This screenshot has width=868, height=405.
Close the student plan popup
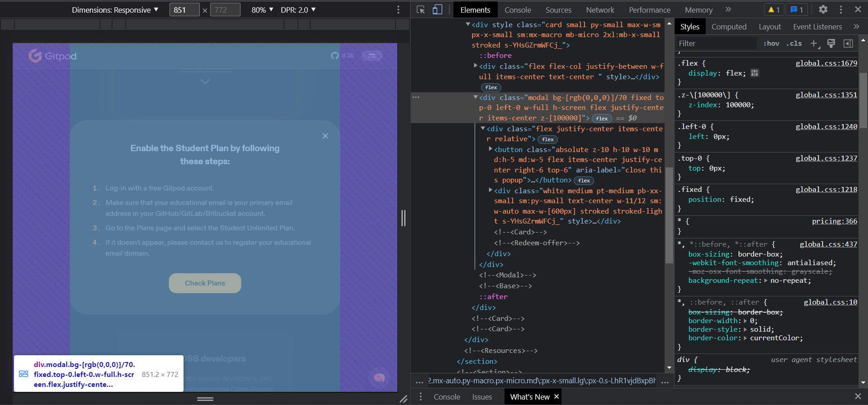click(325, 136)
